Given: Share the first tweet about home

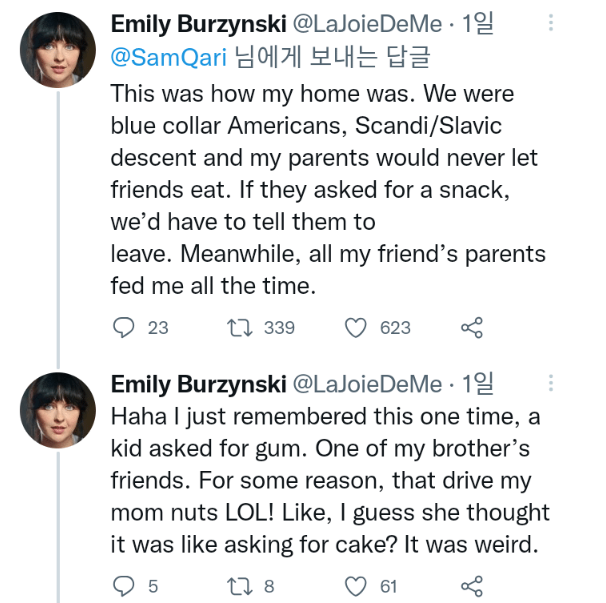Looking at the screenshot, I should coord(472,327).
